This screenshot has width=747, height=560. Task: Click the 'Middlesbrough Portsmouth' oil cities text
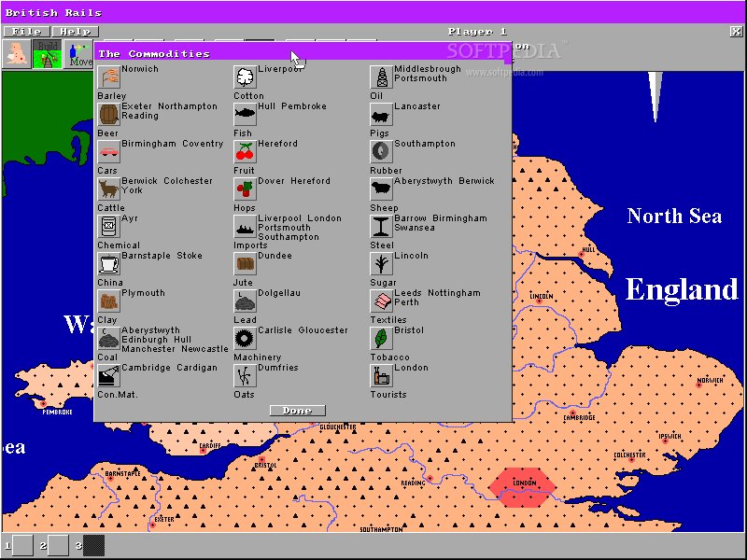428,74
